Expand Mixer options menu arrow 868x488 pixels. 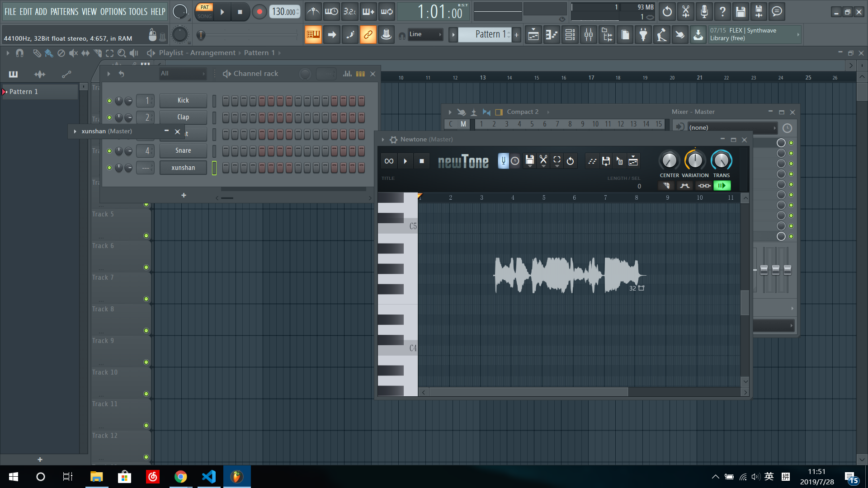click(450, 112)
